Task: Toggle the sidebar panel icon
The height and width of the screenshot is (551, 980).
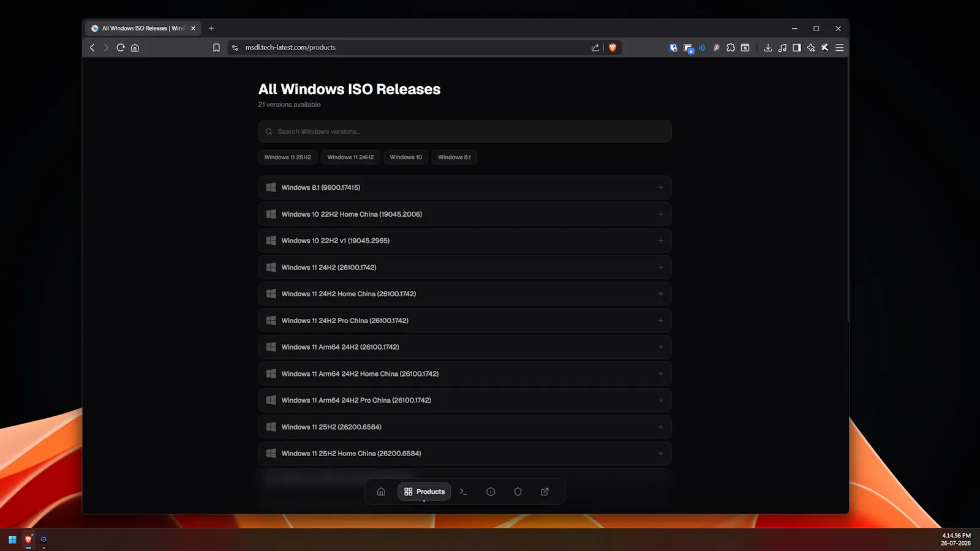Action: coord(797,47)
